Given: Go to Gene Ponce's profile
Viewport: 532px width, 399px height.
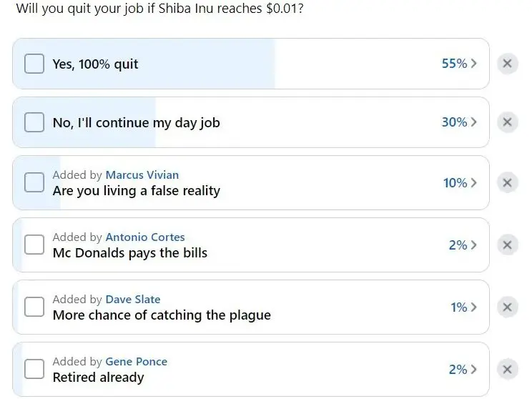Looking at the screenshot, I should click(137, 361).
